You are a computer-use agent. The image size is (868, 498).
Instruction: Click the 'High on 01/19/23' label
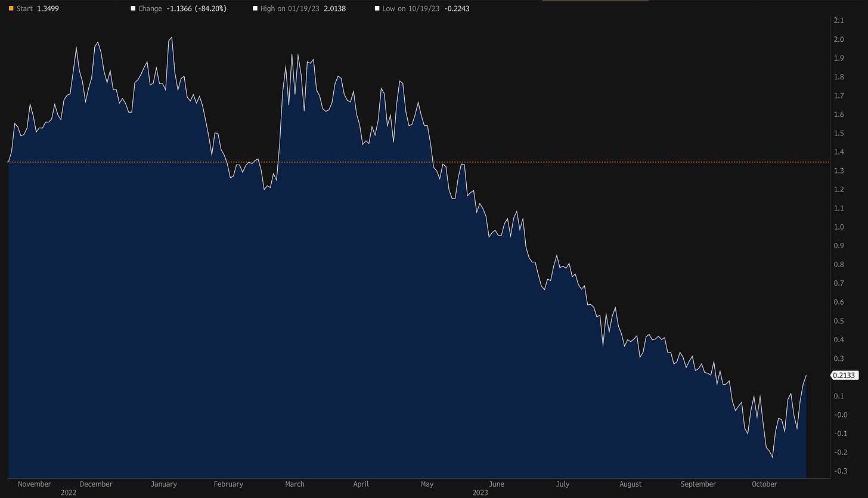coord(290,9)
